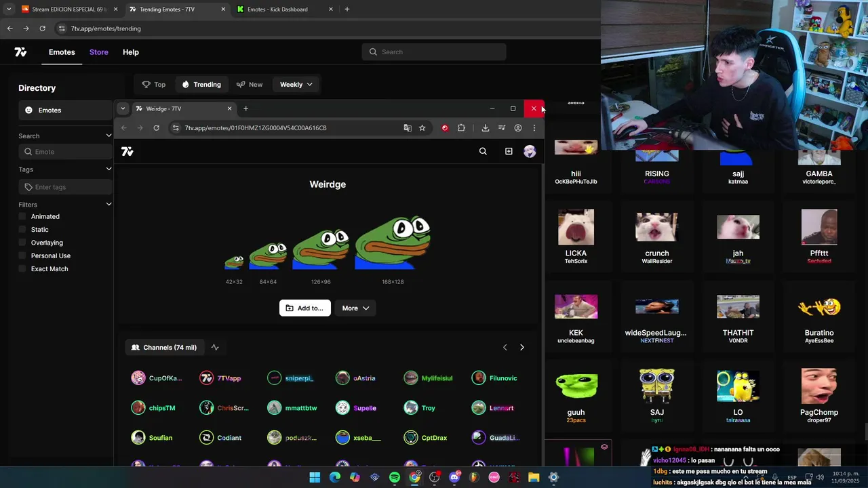Open the Windows Start menu
This screenshot has width=868, height=488.
315,478
